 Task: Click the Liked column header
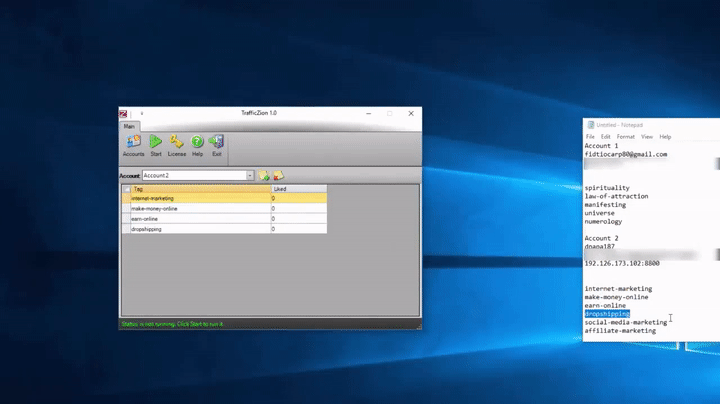click(299, 189)
